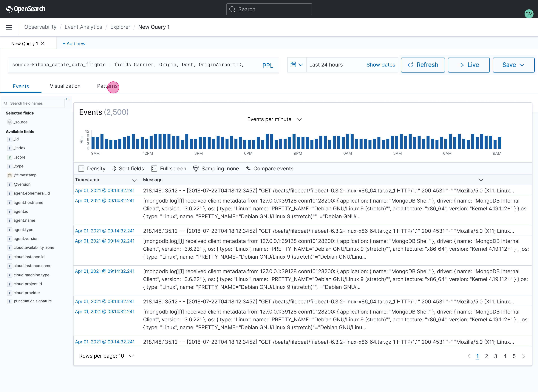538x392 pixels.
Task: Enable Density view for the events table
Action: [92, 169]
